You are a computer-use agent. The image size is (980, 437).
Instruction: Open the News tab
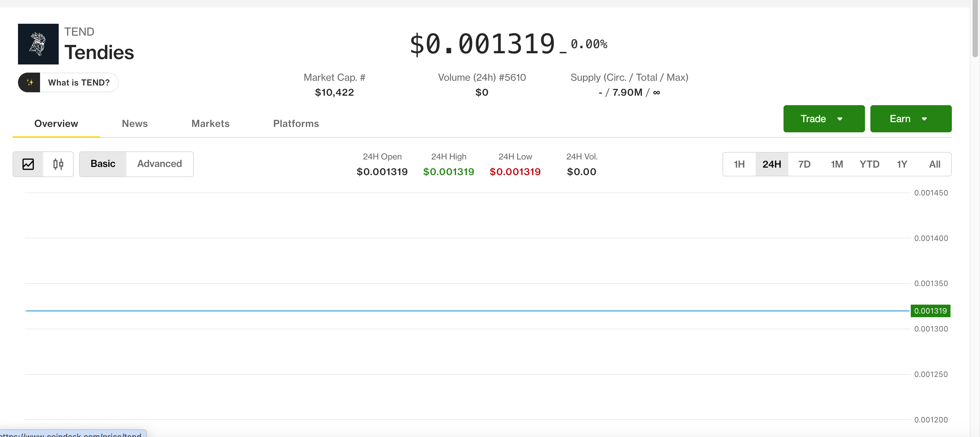135,123
